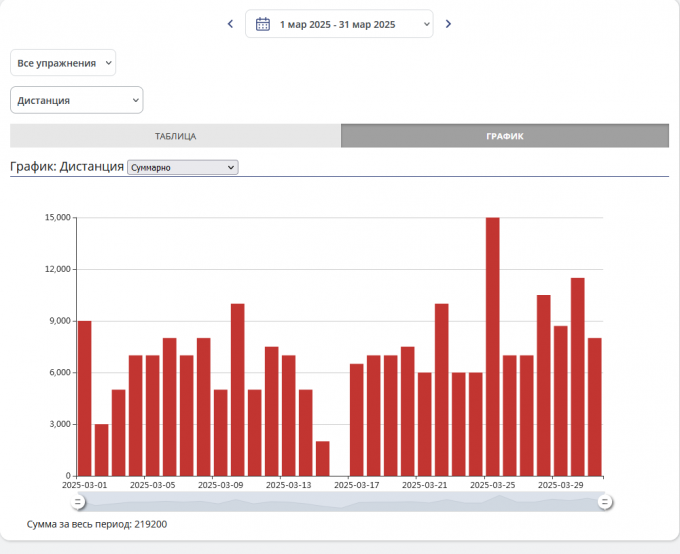
Task: Click the middle of the range slider track
Action: click(x=342, y=502)
